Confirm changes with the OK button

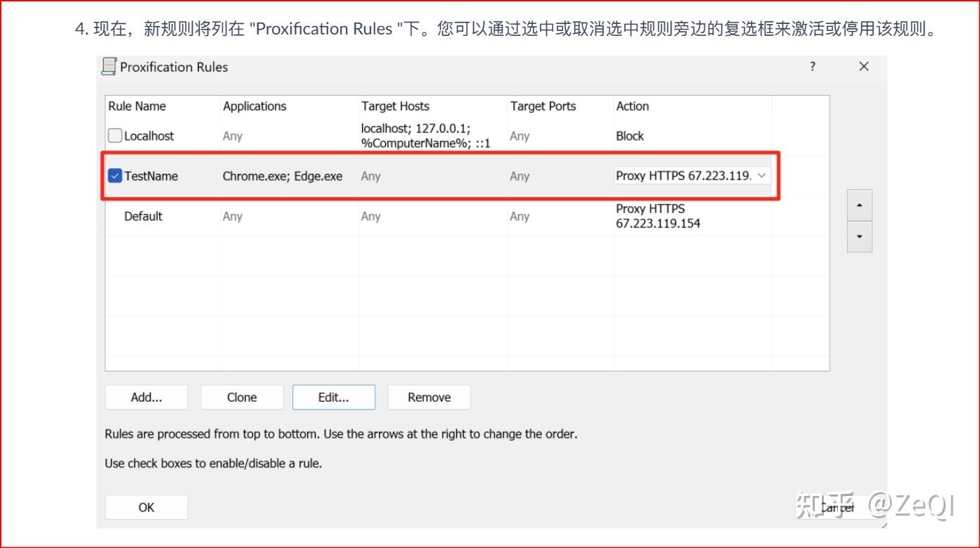[146, 506]
